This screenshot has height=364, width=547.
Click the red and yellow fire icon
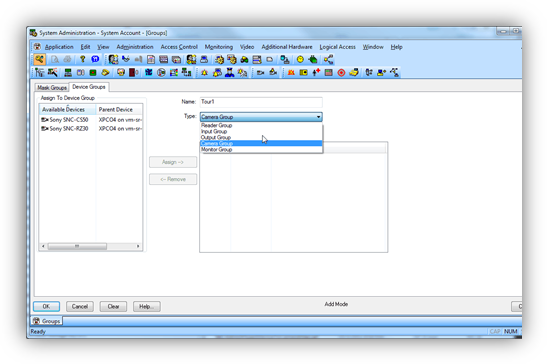(291, 73)
